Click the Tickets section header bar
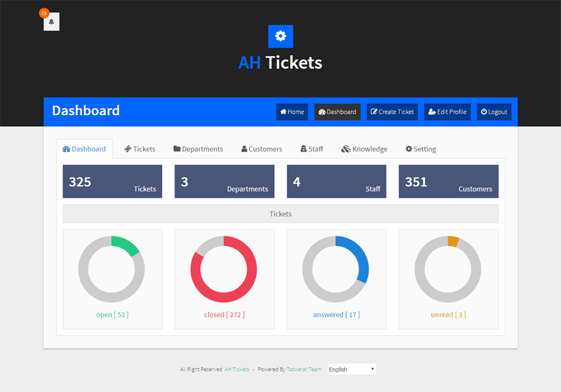Screen dimensions: 561x392 (x=280, y=214)
